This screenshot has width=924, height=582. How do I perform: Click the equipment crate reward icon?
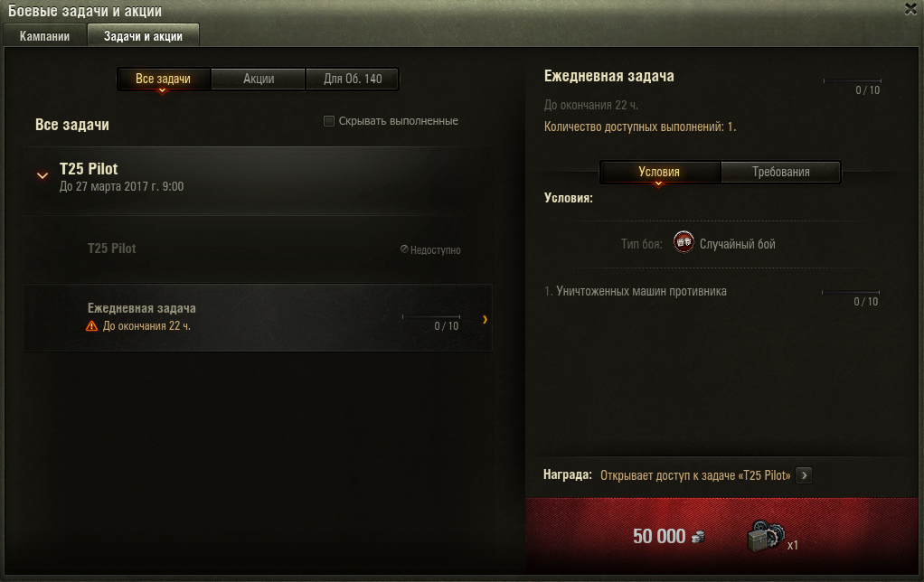(766, 536)
